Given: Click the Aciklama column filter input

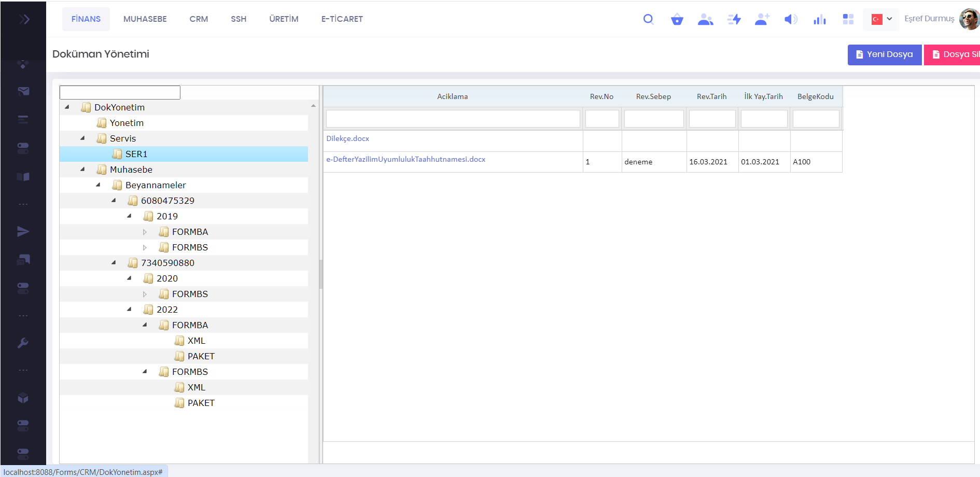Looking at the screenshot, I should click(453, 119).
